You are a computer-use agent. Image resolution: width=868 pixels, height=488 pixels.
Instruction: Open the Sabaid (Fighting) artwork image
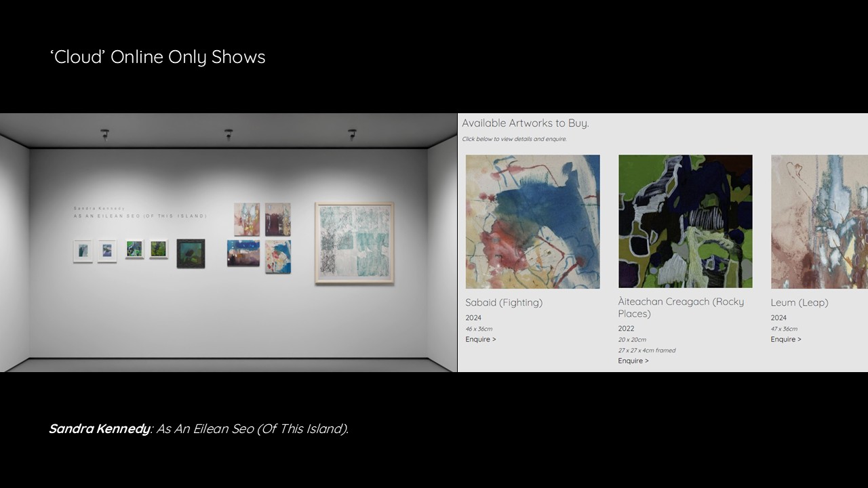532,222
